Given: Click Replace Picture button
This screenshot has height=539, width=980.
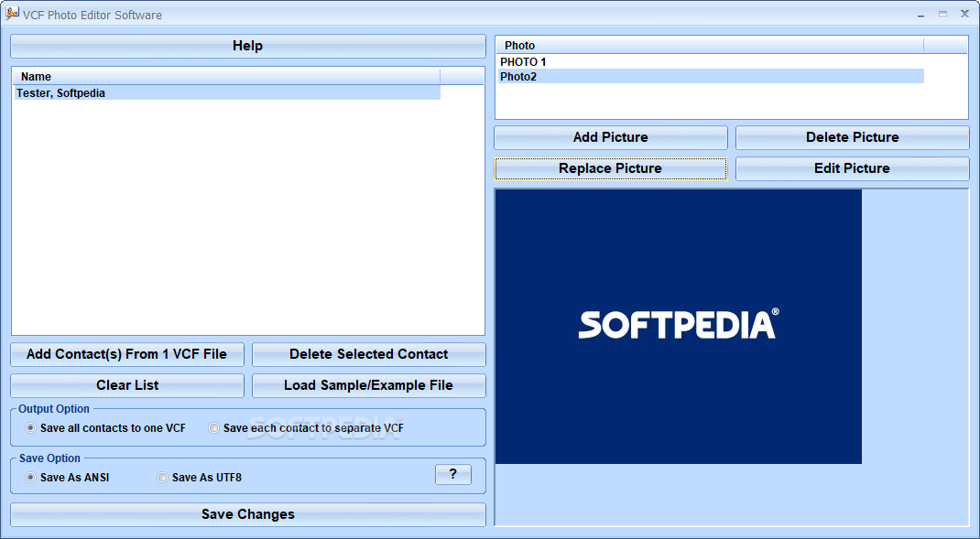Looking at the screenshot, I should [x=611, y=168].
